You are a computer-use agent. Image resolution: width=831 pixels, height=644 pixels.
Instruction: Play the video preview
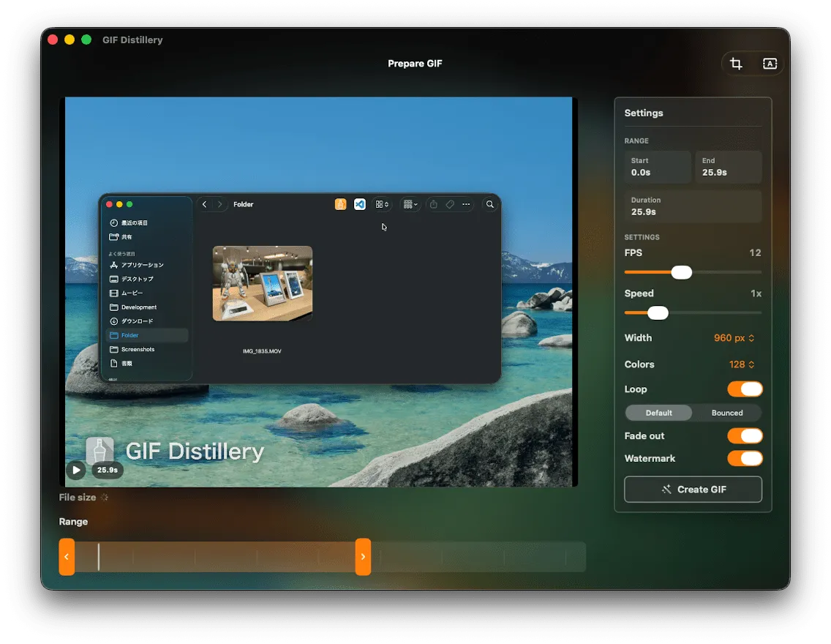coord(76,470)
